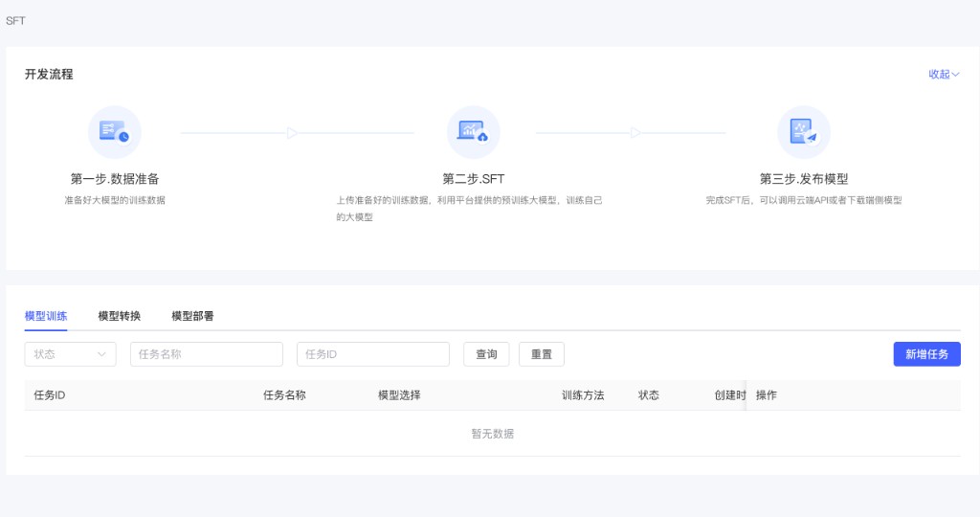980x517 pixels.
Task: Click the 暂无数据 empty table message
Action: coord(493,434)
